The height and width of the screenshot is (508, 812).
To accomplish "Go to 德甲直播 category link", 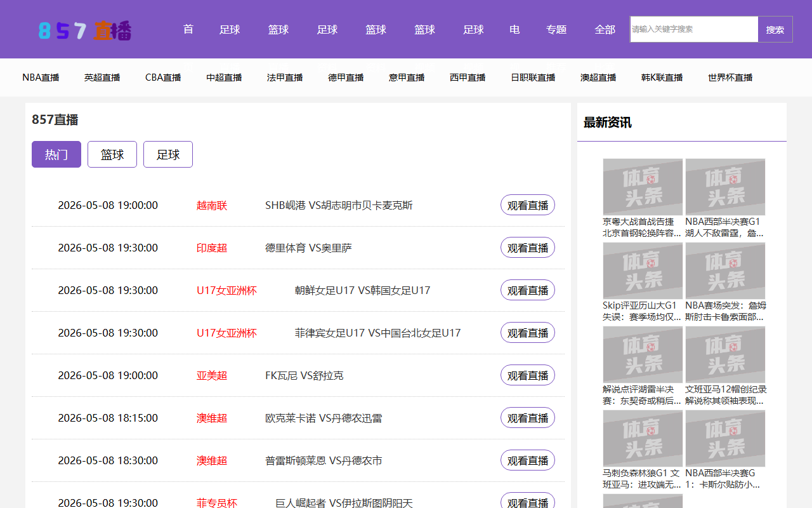I will [346, 77].
